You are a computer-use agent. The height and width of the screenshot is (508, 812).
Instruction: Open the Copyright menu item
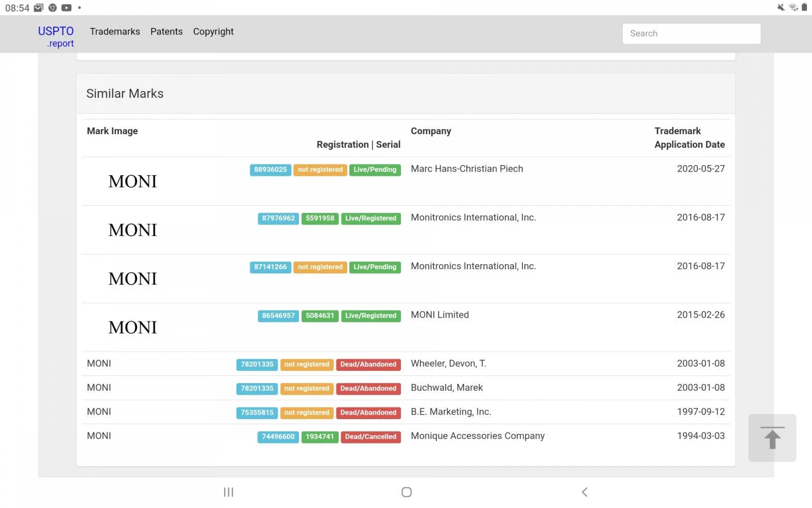tap(213, 31)
